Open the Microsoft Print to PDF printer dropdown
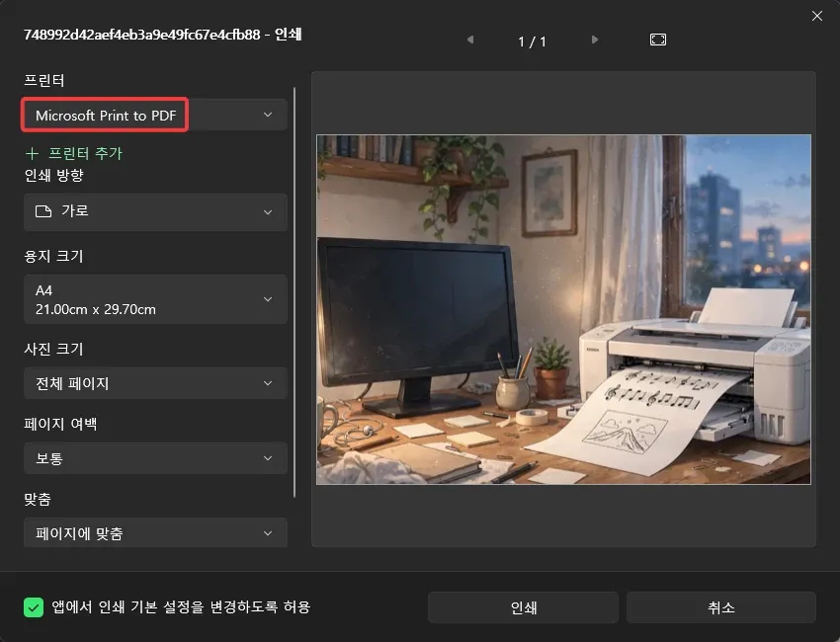Image resolution: width=840 pixels, height=642 pixels. click(155, 116)
